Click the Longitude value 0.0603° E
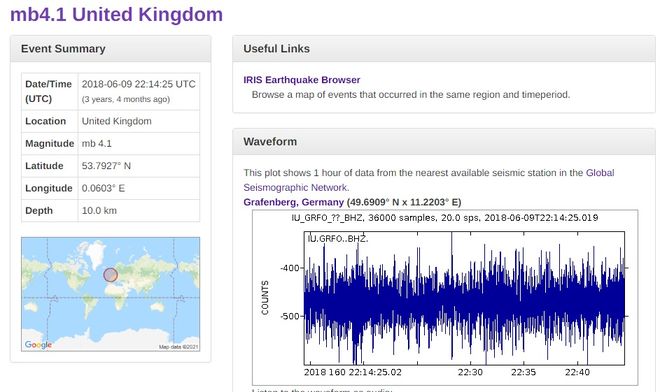The width and height of the screenshot is (660, 392). [x=103, y=188]
